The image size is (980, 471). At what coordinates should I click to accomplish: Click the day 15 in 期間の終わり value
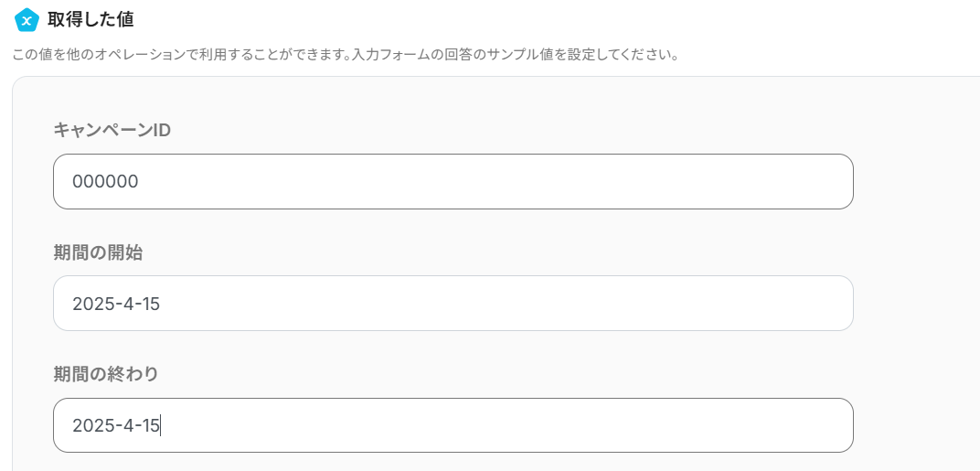151,425
